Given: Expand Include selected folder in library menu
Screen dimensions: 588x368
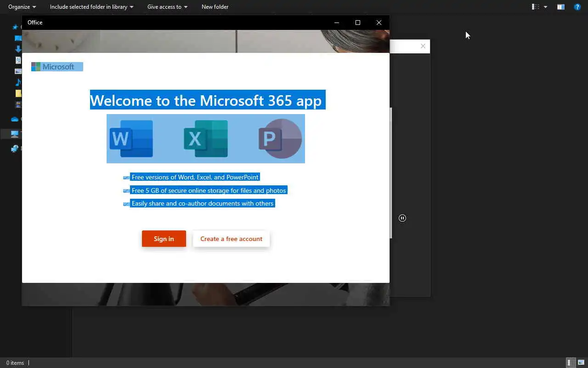Looking at the screenshot, I should coord(92,7).
